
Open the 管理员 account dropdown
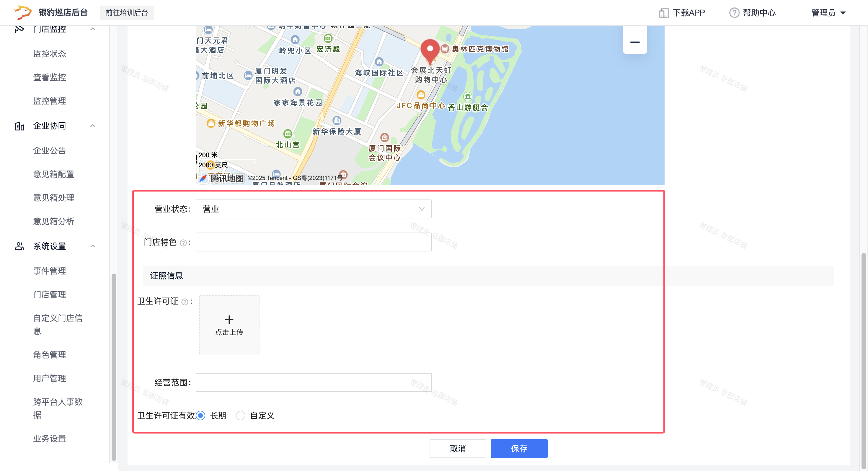click(828, 13)
